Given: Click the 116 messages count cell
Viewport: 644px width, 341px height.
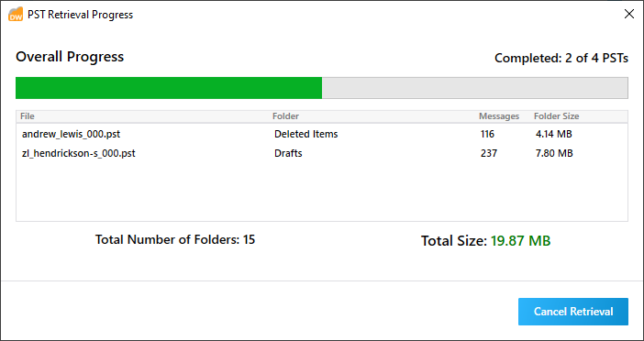Looking at the screenshot, I should click(x=487, y=134).
